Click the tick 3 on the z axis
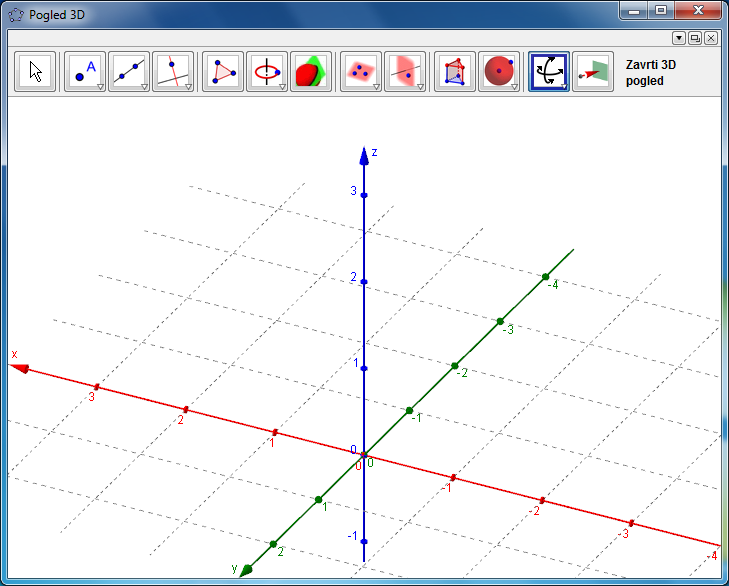The width and height of the screenshot is (729, 586). (364, 195)
